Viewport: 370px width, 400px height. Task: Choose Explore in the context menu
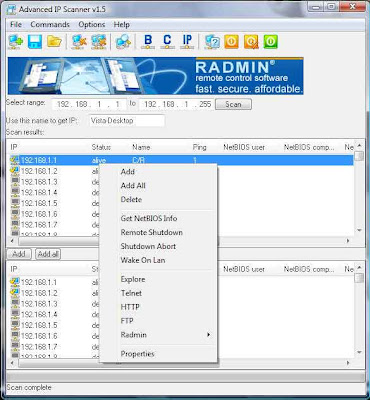point(158,279)
